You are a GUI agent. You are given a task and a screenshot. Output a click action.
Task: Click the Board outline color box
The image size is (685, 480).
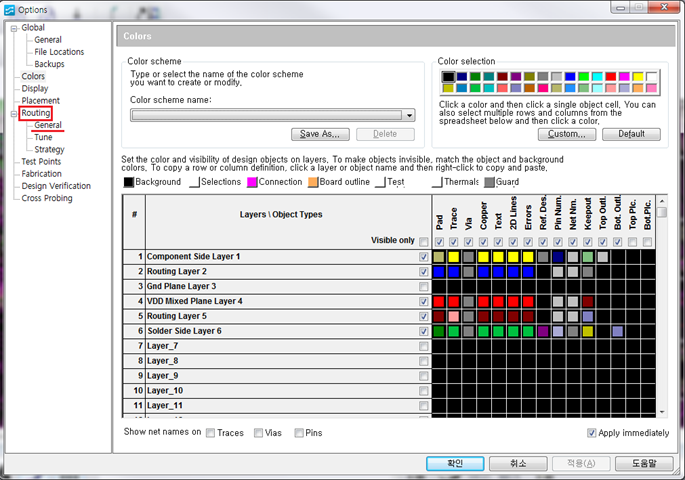click(x=313, y=182)
